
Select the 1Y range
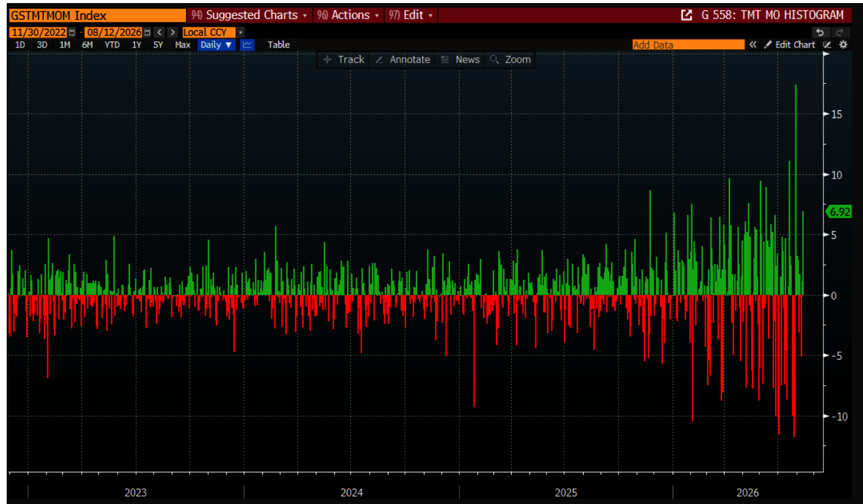pyautogui.click(x=137, y=44)
